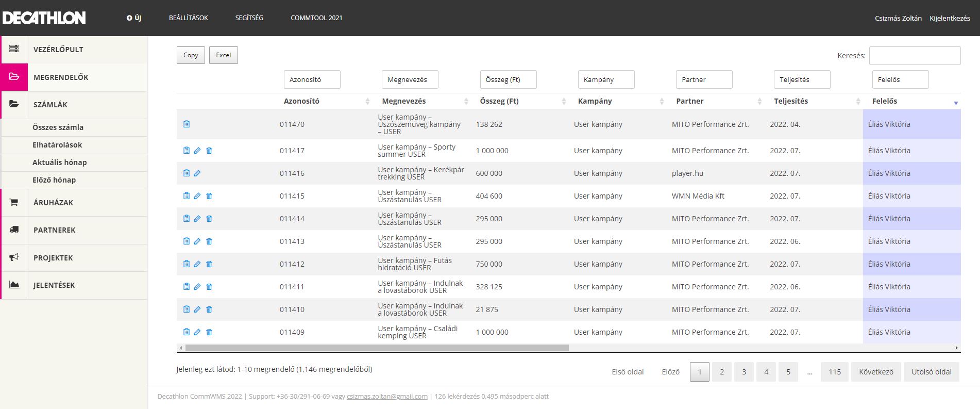Click the Excel export button
The height and width of the screenshot is (409, 980).
click(223, 55)
